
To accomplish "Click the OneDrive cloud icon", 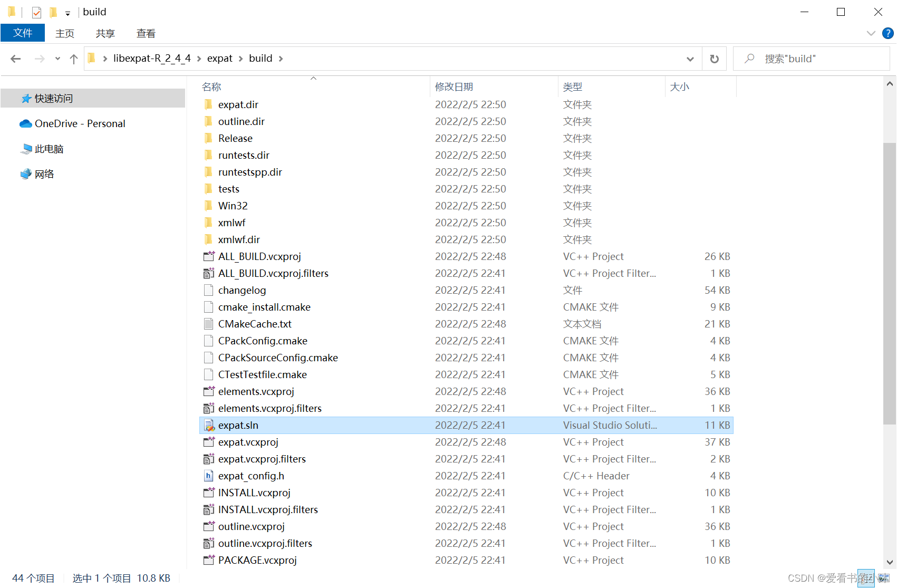I will point(26,123).
